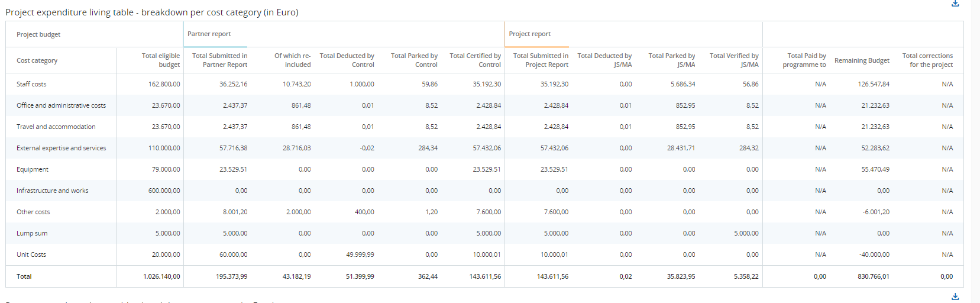Viewport: 980px width, 303px height.
Task: Select the External expertise and services row
Action: 62,148
